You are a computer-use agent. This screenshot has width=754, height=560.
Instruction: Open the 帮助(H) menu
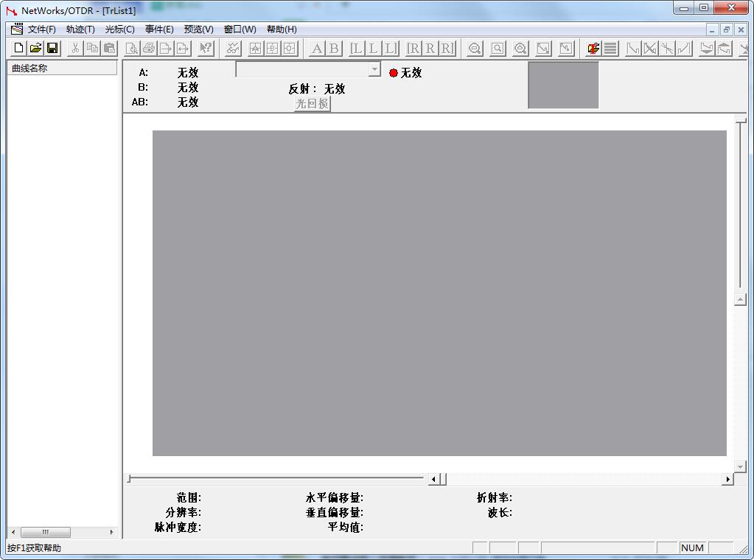pos(282,29)
